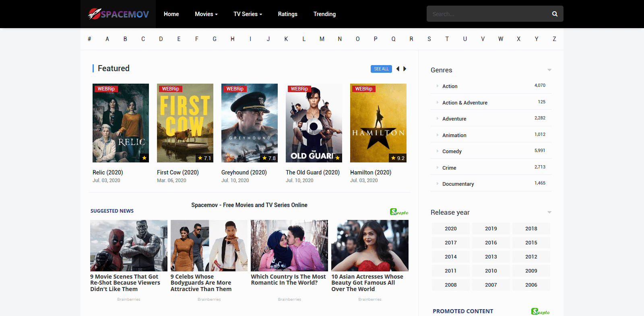The height and width of the screenshot is (316, 644).
Task: Open the 10 Asian Actresses article title
Action: [x=367, y=283]
